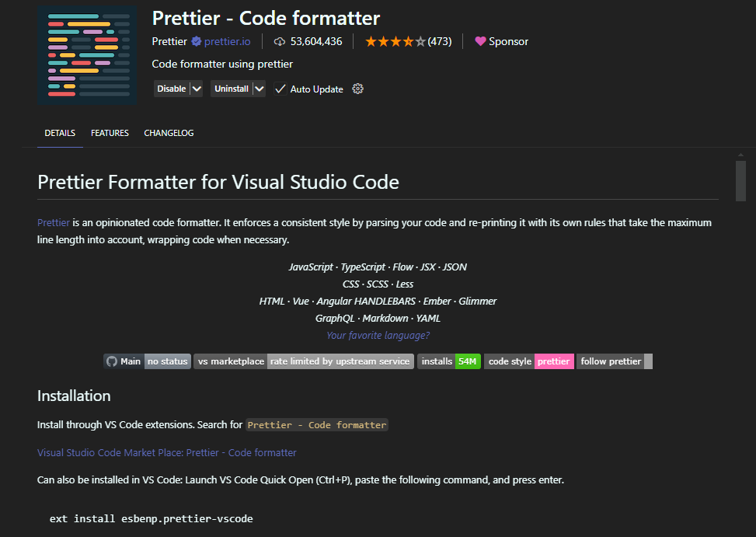Click the pink heart Sponsor icon

pos(480,41)
